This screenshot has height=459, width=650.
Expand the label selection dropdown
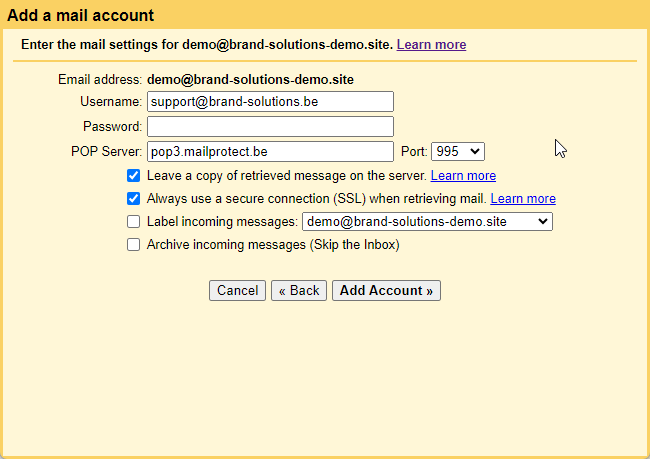[x=427, y=222]
